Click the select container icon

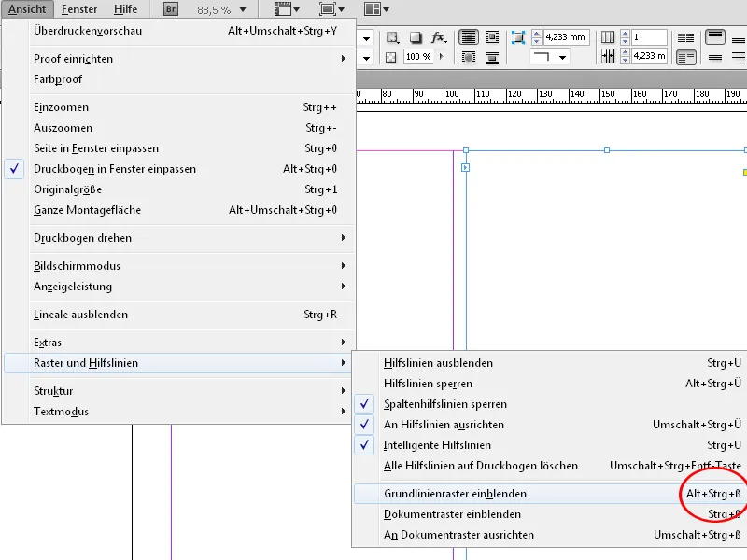pos(392,37)
